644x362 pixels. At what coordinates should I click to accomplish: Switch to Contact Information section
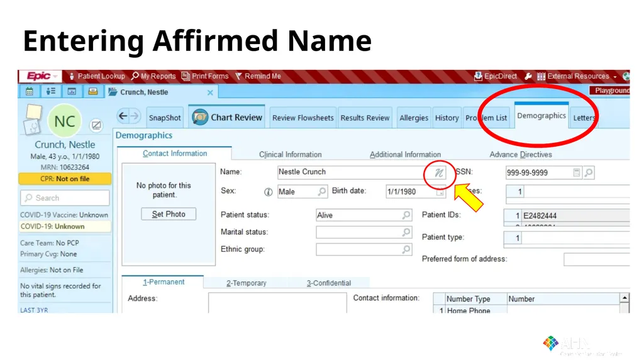[x=175, y=154]
